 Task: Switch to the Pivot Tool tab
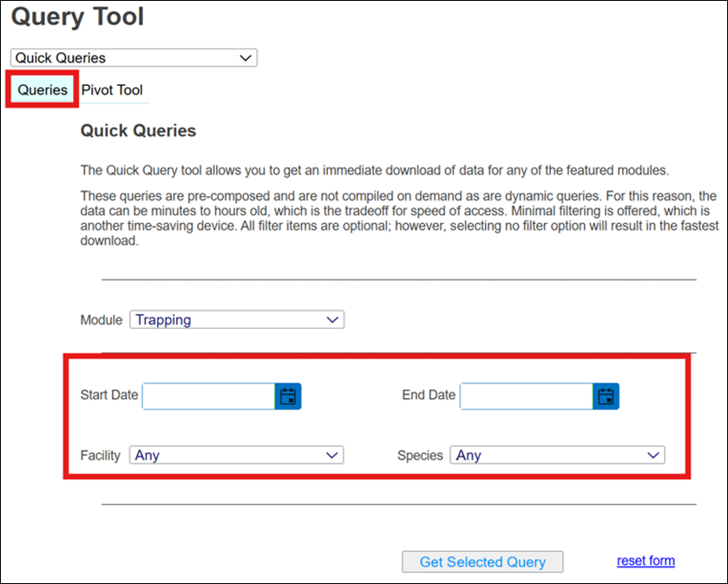[112, 90]
